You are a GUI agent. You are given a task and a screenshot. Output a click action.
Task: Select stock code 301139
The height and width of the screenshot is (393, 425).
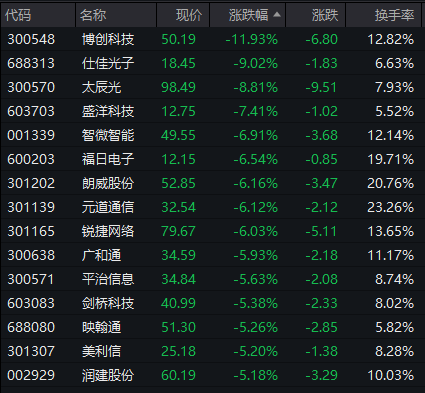pos(31,207)
